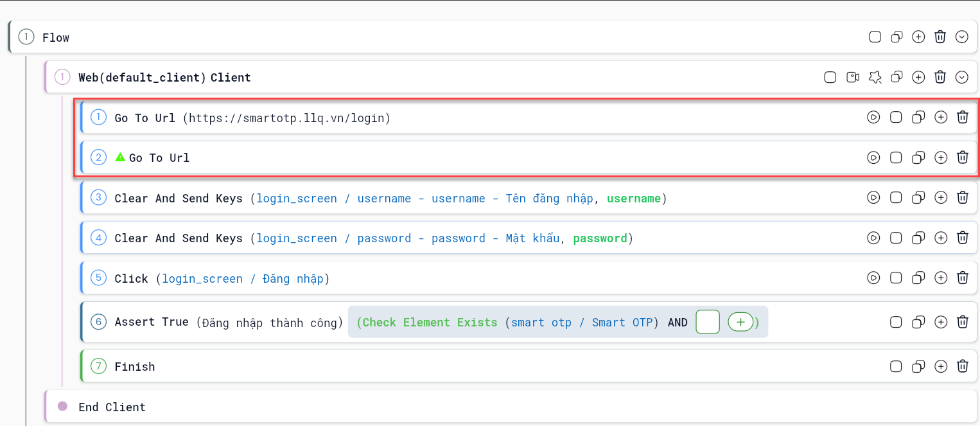Delete the Finish step
Screen dimensions: 980x426
pos(963,366)
